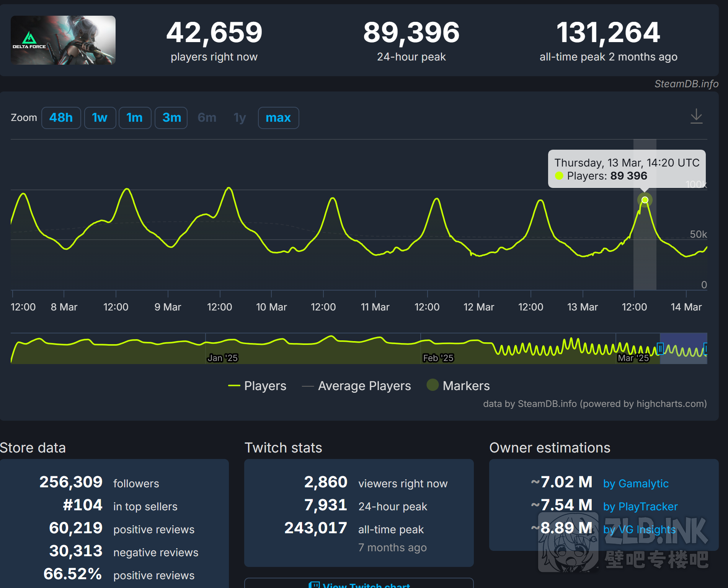The width and height of the screenshot is (728, 588).
Task: Click the Delta Force game thumbnail
Action: tap(63, 40)
